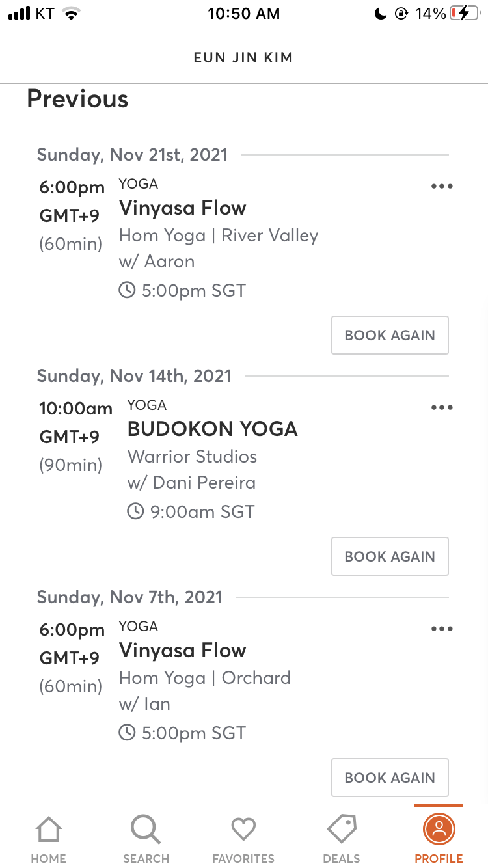The image size is (488, 868).
Task: Tap the Profile icon in bottom bar
Action: coord(439,830)
